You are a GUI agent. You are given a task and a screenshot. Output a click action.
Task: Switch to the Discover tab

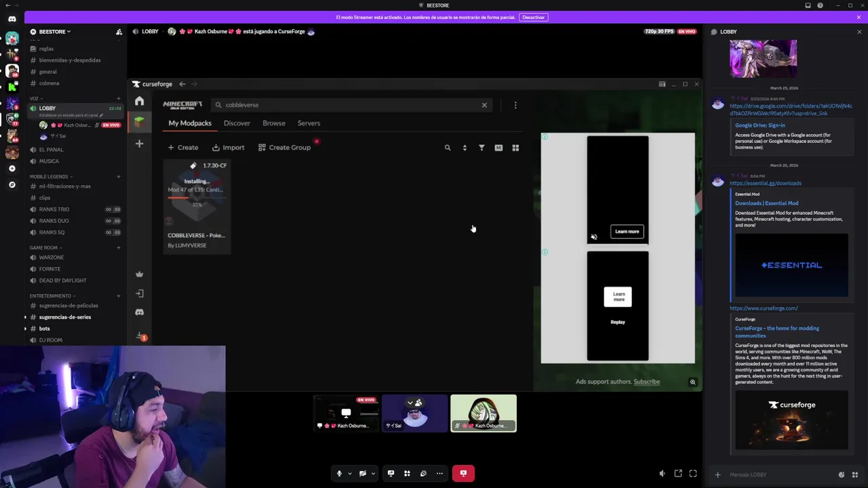237,123
